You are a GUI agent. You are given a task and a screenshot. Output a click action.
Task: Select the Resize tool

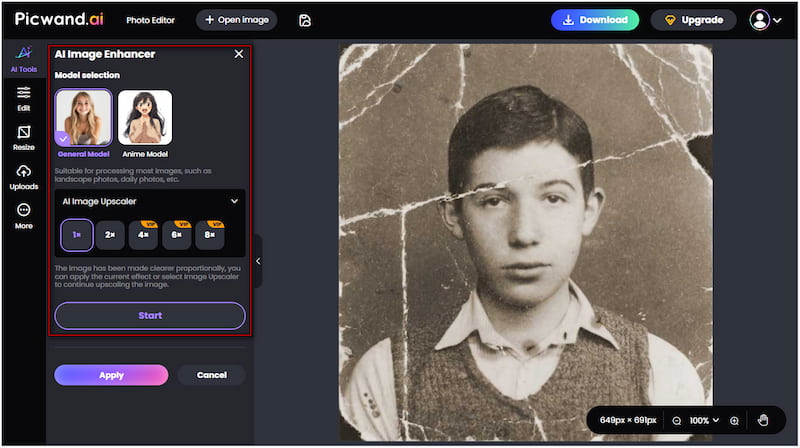coord(23,137)
